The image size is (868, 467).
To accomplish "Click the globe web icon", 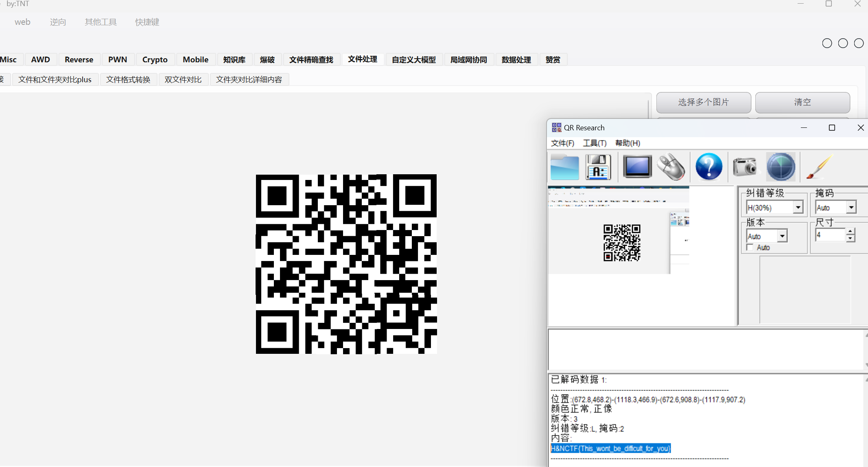I will pos(781,167).
